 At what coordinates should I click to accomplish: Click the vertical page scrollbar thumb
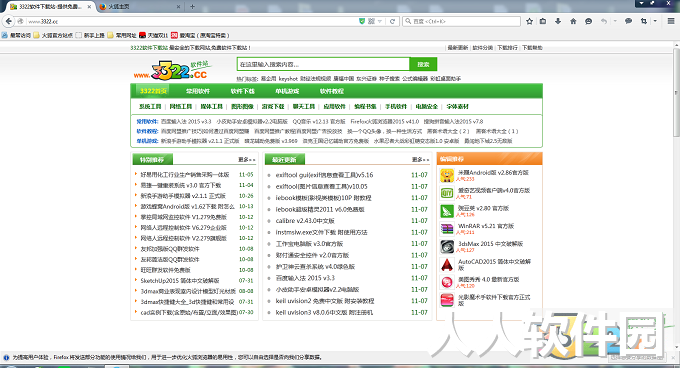click(x=676, y=93)
